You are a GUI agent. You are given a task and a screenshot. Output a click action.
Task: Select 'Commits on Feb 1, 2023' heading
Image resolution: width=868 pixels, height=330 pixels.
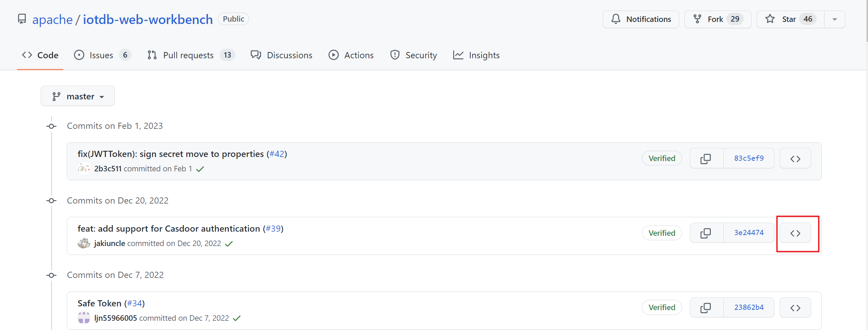click(x=115, y=126)
